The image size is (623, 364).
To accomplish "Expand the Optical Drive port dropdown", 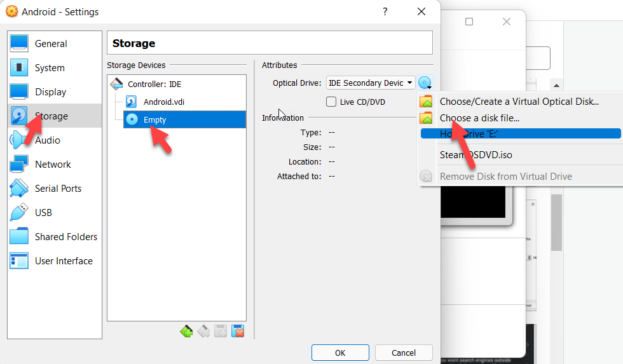I will coord(371,83).
